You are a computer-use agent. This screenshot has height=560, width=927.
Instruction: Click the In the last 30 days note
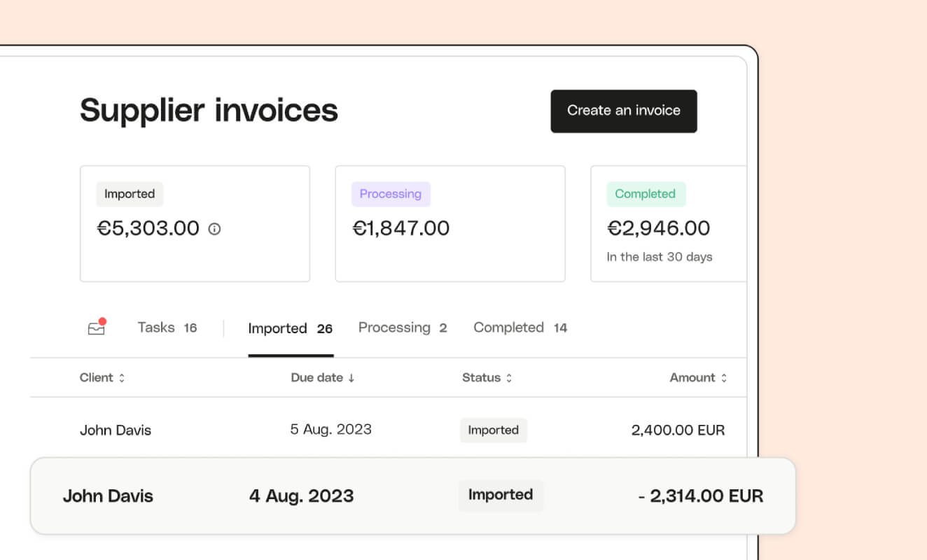click(660, 257)
